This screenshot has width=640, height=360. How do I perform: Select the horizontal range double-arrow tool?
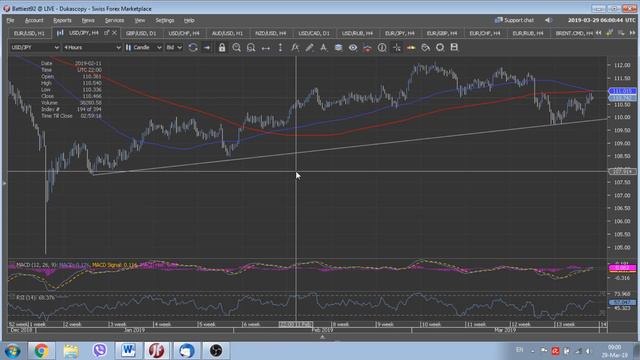266,48
